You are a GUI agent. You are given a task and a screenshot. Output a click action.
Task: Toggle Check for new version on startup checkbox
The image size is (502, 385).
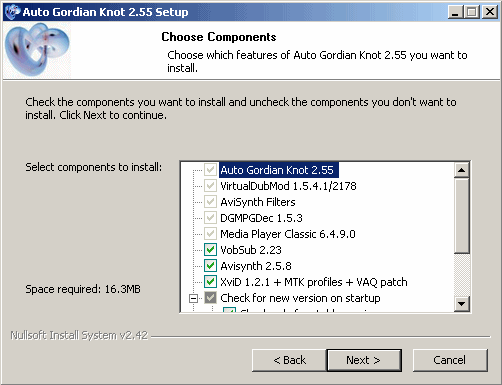coord(210,298)
